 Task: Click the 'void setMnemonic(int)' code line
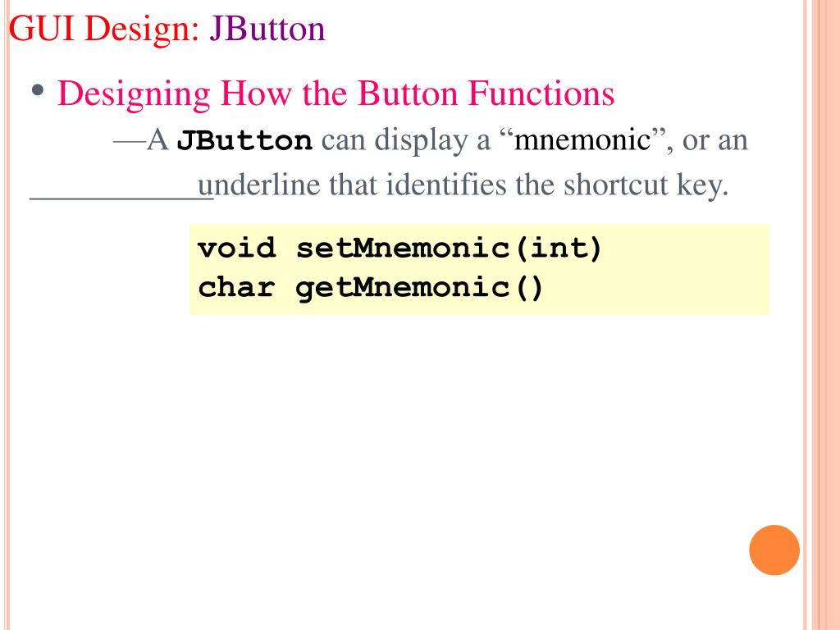[399, 249]
